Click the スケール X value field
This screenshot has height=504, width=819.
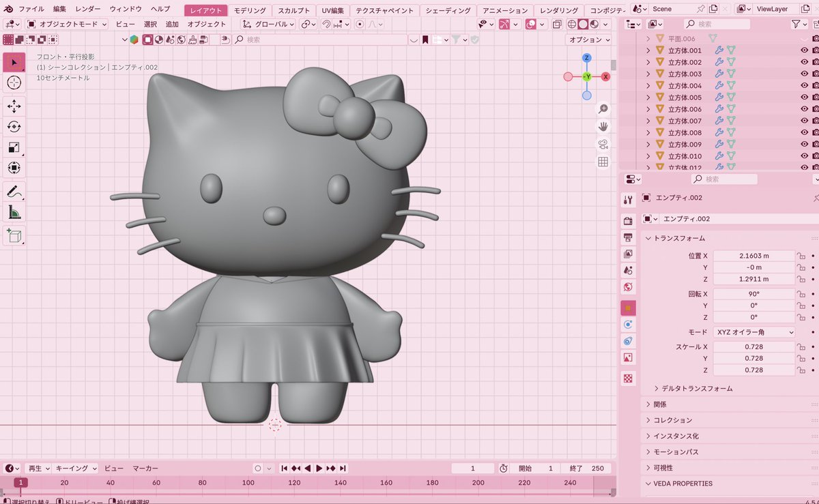click(x=754, y=346)
